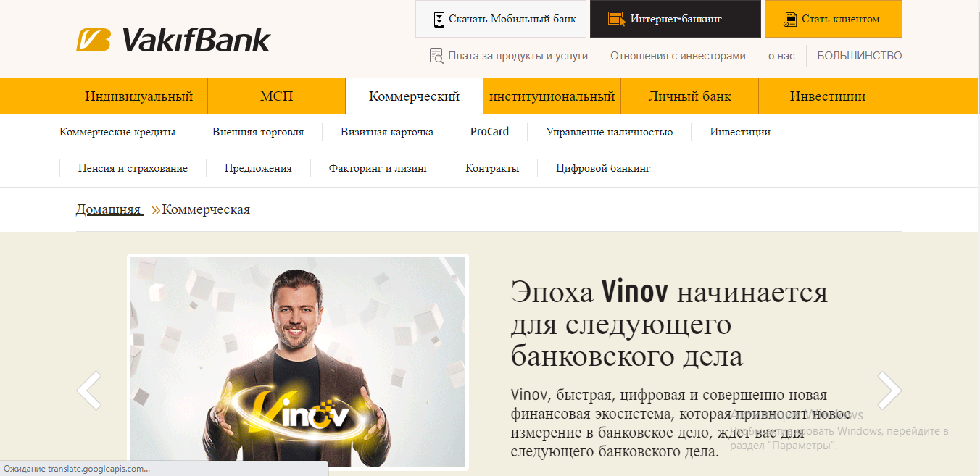
Task: Click the Стать клиентом icon
Action: pyautogui.click(x=790, y=20)
